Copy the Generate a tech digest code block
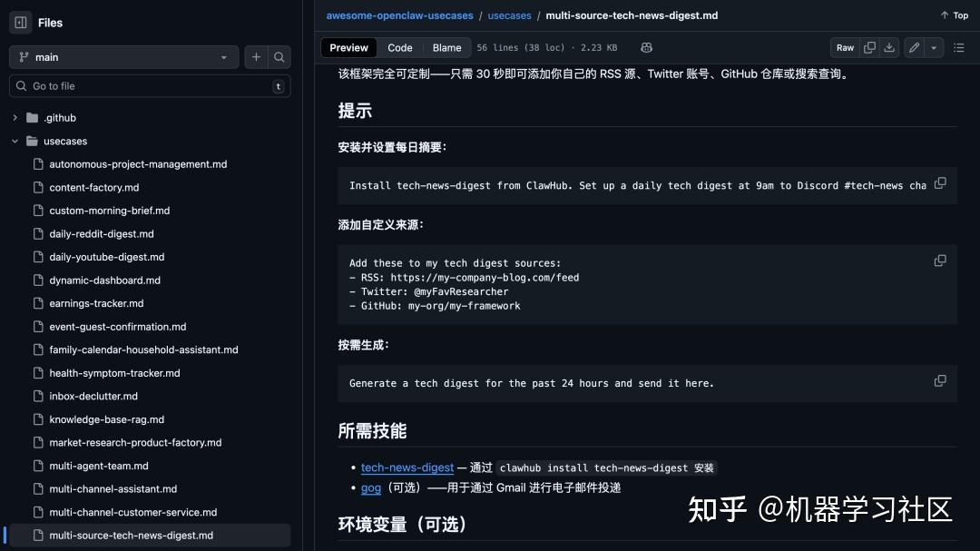980x551 pixels. [x=940, y=381]
